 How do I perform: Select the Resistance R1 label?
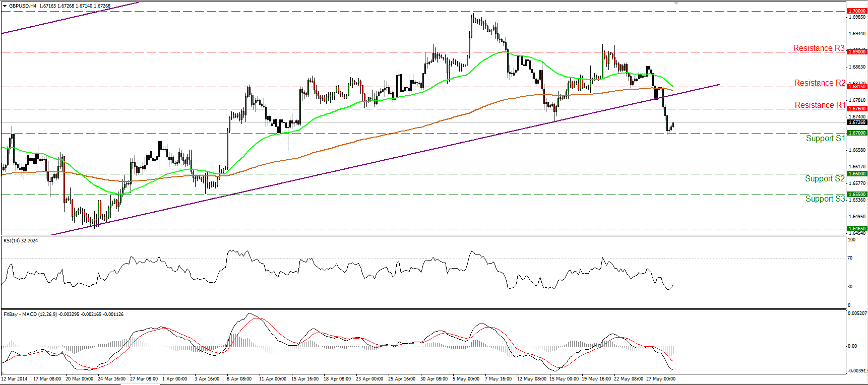click(820, 105)
